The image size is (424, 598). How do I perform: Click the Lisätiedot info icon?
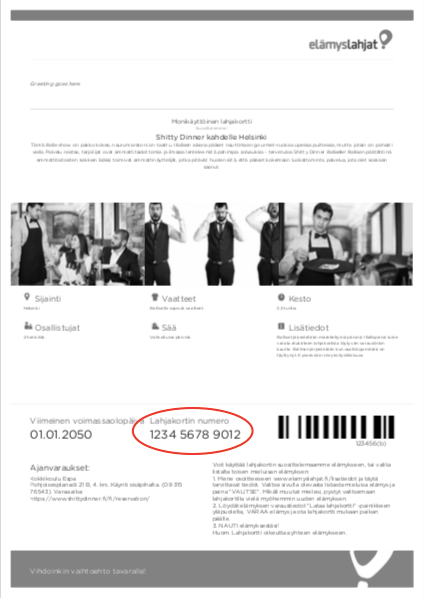coord(281,326)
